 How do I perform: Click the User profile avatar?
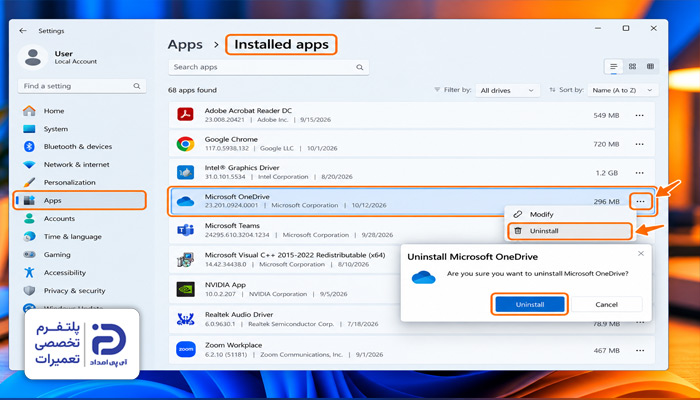(33, 57)
